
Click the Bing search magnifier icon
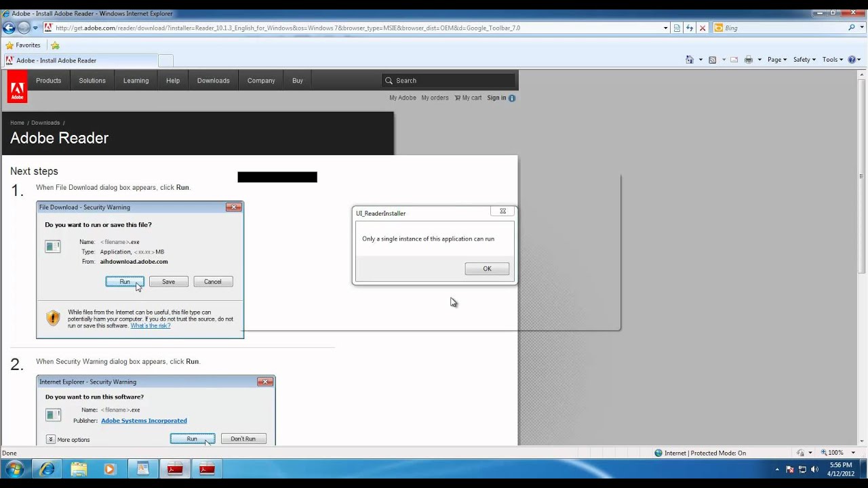[852, 28]
